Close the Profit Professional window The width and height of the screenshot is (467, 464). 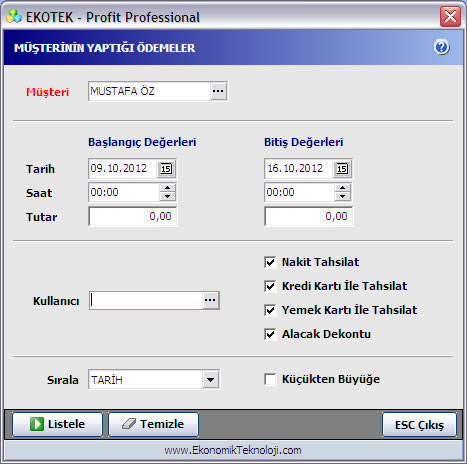click(450, 16)
